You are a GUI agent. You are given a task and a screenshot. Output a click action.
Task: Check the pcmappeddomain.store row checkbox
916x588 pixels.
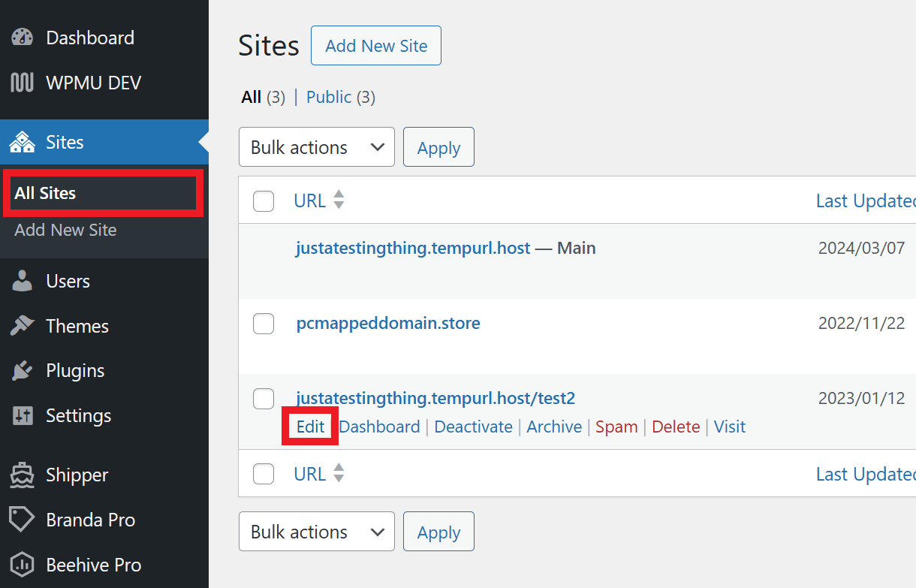264,324
